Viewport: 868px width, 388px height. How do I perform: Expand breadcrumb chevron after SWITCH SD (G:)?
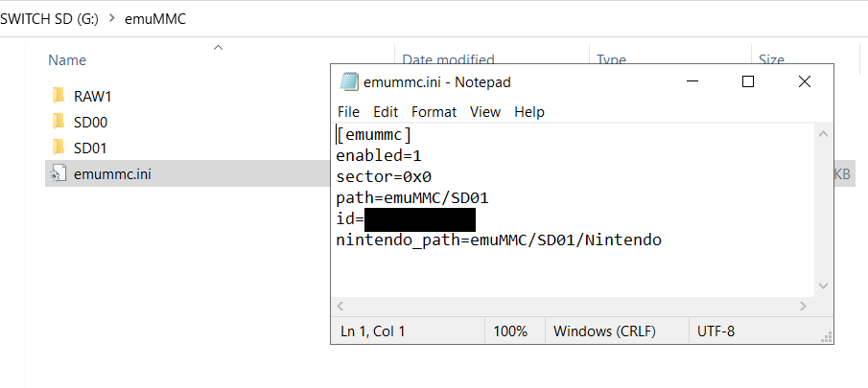(112, 19)
